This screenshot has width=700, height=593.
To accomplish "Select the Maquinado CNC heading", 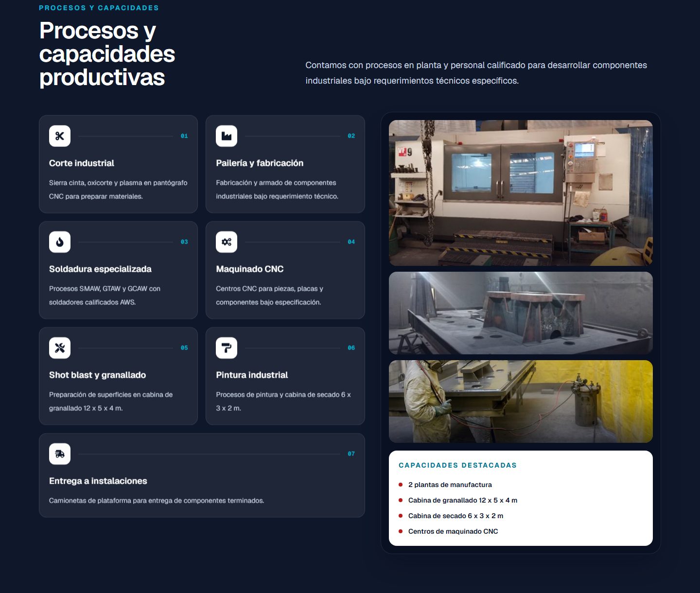I will click(250, 269).
